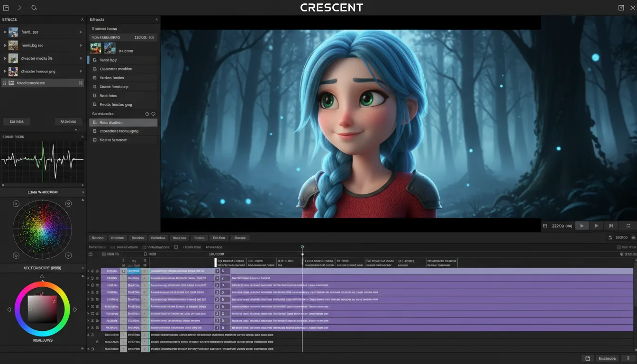This screenshot has width=637, height=364.
Task: Click the first effect thumbnail in left Effects list
Action: [x=13, y=32]
